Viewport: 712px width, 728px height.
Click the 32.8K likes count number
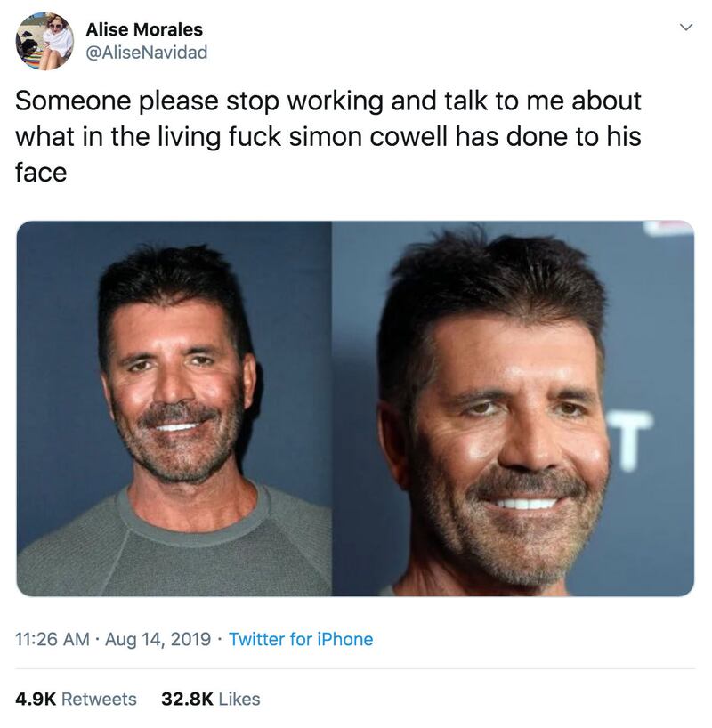[186, 699]
